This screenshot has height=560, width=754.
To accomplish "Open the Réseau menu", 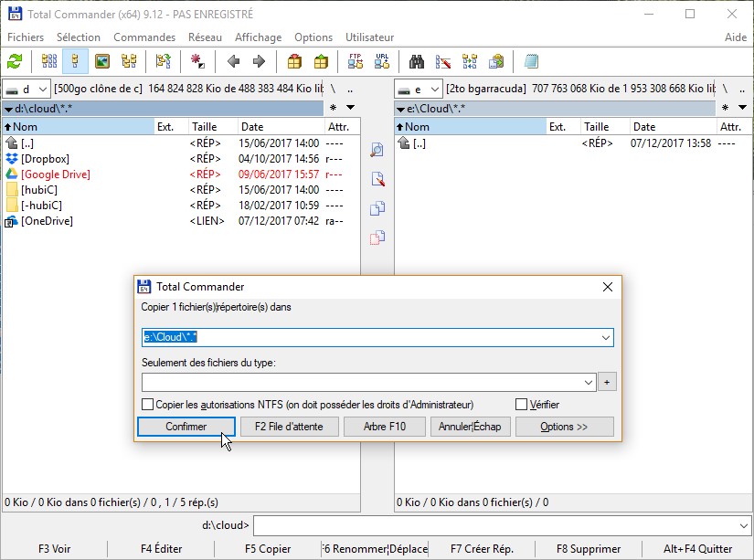I will pos(205,37).
